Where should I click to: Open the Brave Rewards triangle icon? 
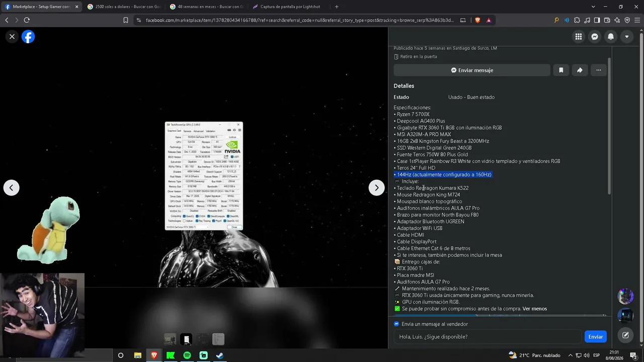coord(488,20)
